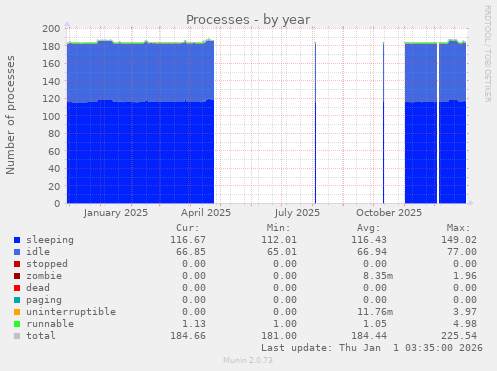Click the sleeping current value 116.67
The height and width of the screenshot is (371, 497).
188,240
